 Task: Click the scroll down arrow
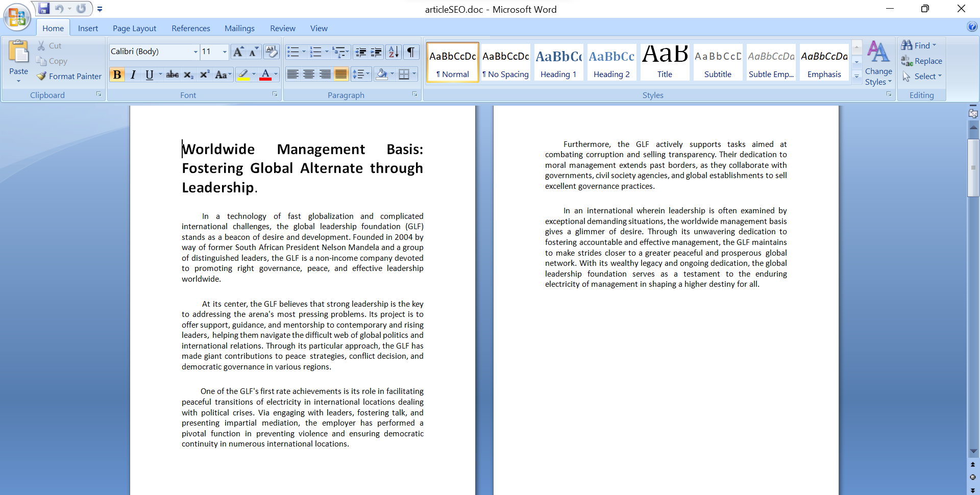(x=973, y=451)
